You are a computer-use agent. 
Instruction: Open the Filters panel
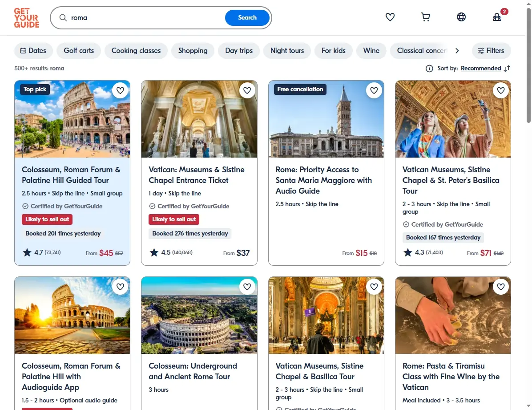click(491, 51)
